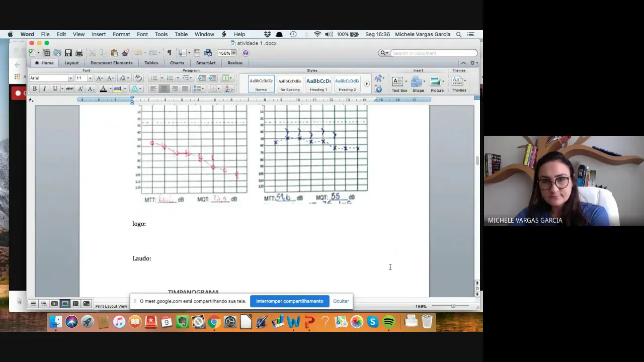Insert a Shape
Screen dimensions: 644x362
click(418, 83)
